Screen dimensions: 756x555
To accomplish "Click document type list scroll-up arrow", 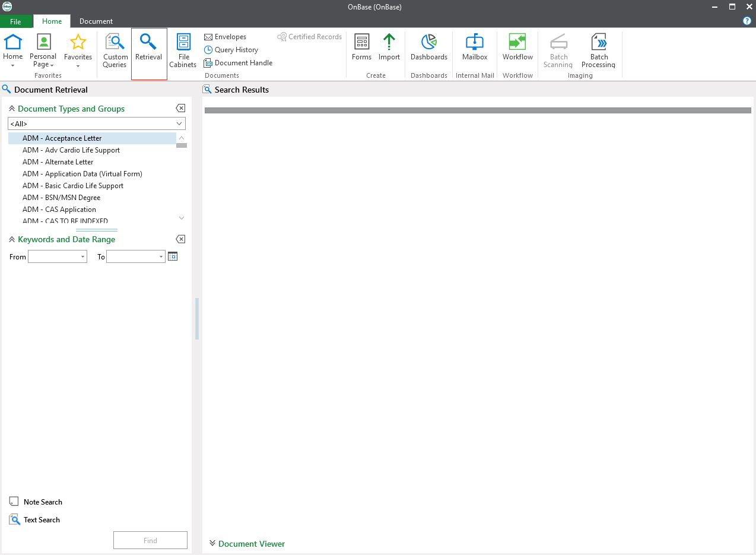I will click(x=182, y=138).
